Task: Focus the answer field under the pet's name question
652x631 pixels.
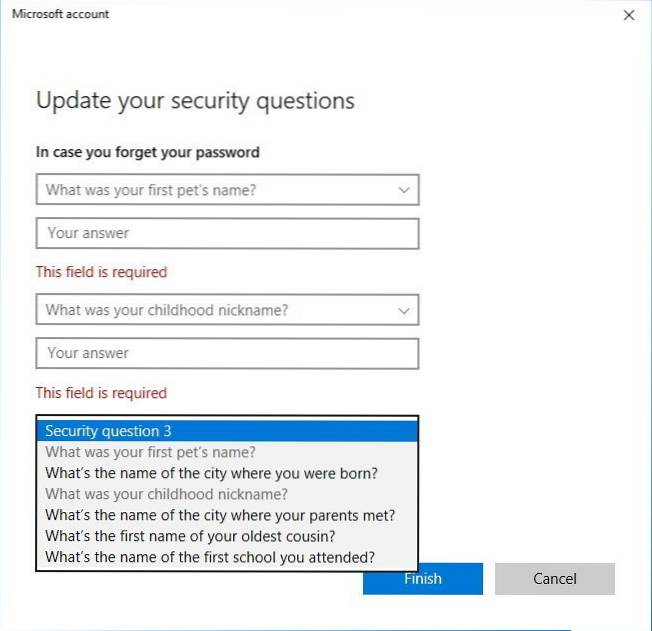Action: (x=227, y=233)
